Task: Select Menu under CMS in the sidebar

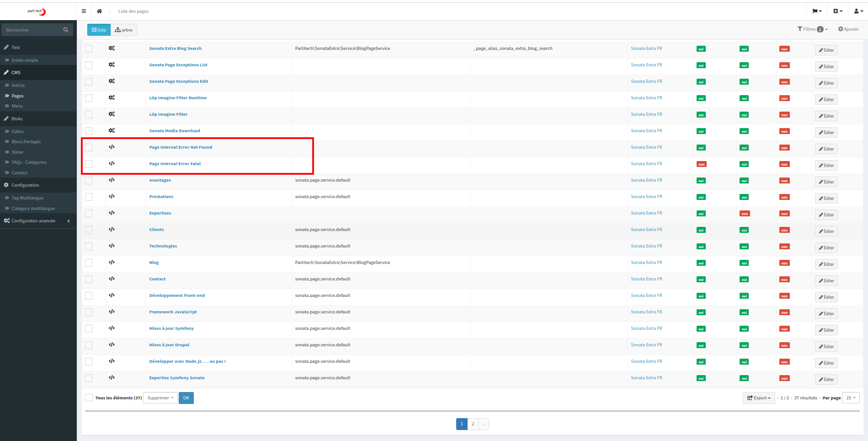Action: (17, 106)
